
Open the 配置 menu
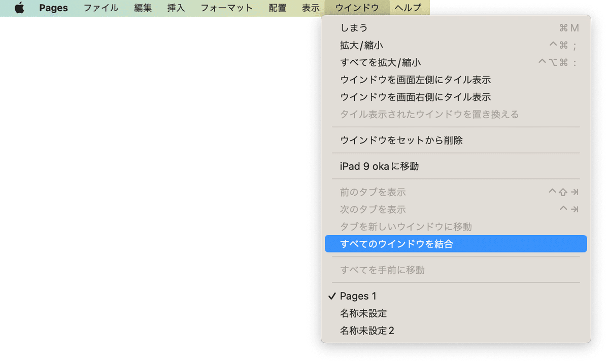[278, 8]
